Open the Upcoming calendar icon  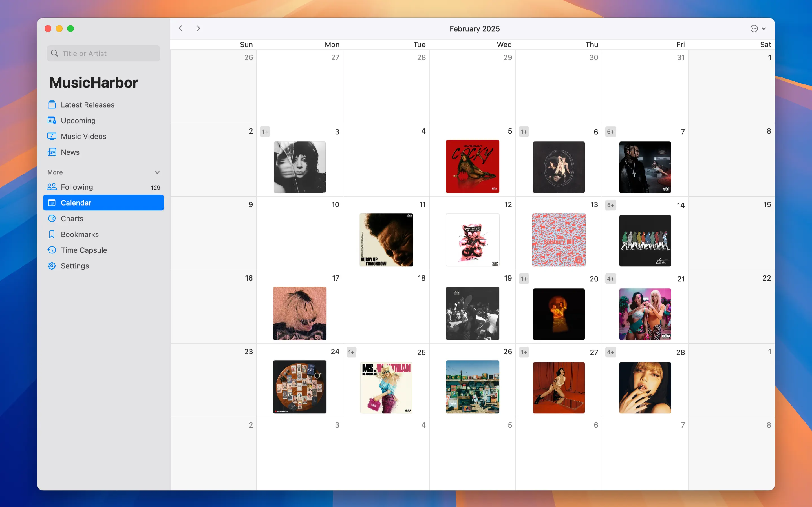pyautogui.click(x=52, y=120)
